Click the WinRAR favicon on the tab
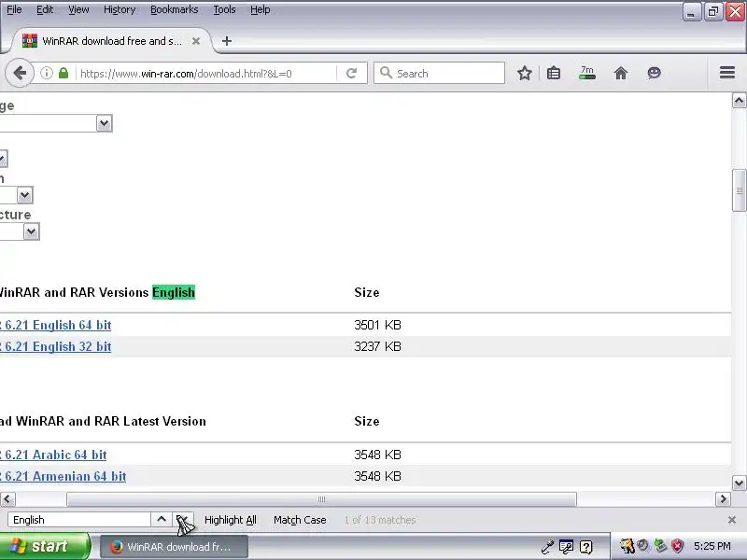 click(x=30, y=41)
